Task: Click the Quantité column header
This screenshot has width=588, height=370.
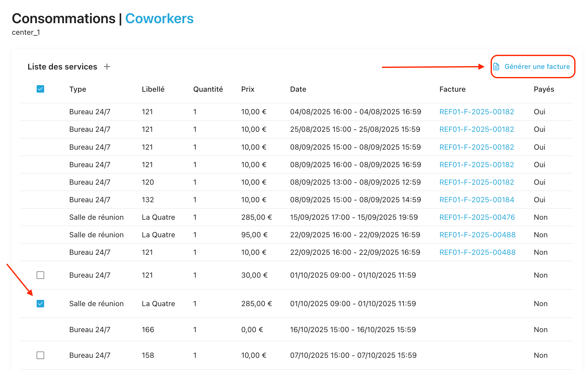Action: click(x=208, y=89)
